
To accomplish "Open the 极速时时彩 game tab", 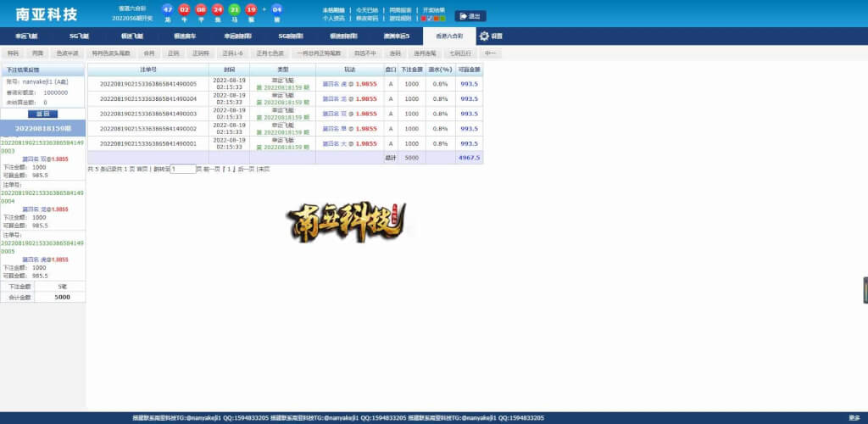I will 343,36.
